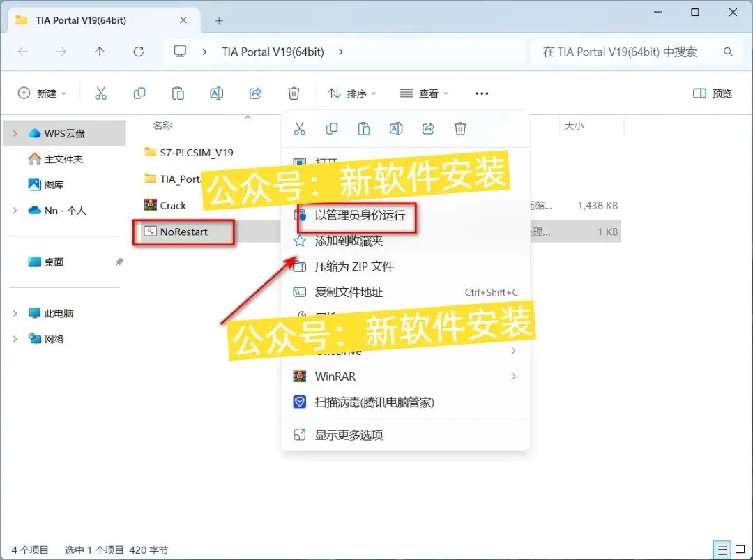This screenshot has height=560, width=753.
Task: Open the WinRAR context menu entry
Action: click(406, 377)
